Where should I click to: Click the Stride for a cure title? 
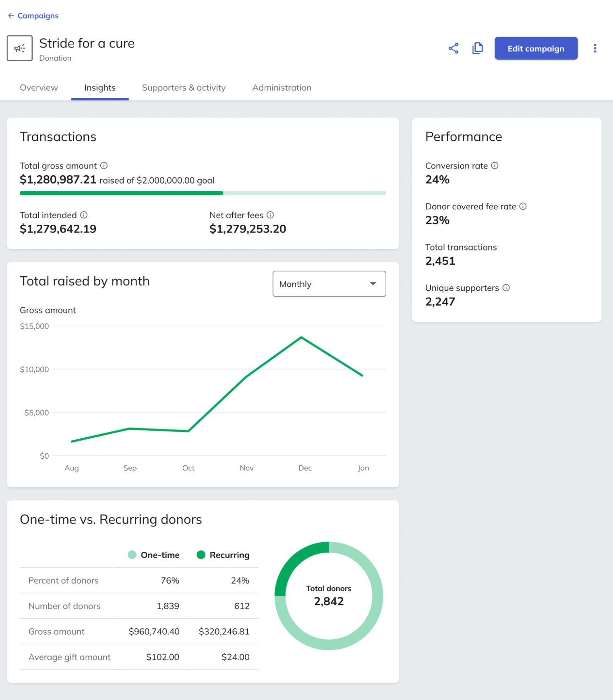coord(87,43)
